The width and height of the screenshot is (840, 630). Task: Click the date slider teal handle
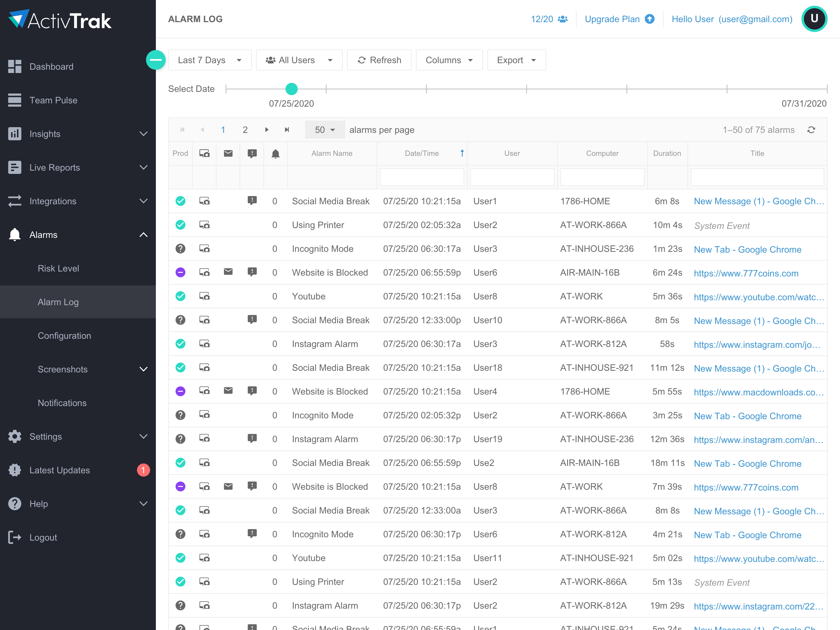pos(291,89)
